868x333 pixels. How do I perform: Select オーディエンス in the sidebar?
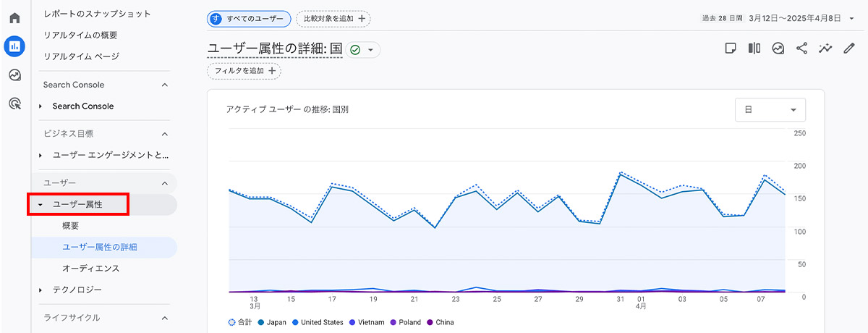pos(90,268)
